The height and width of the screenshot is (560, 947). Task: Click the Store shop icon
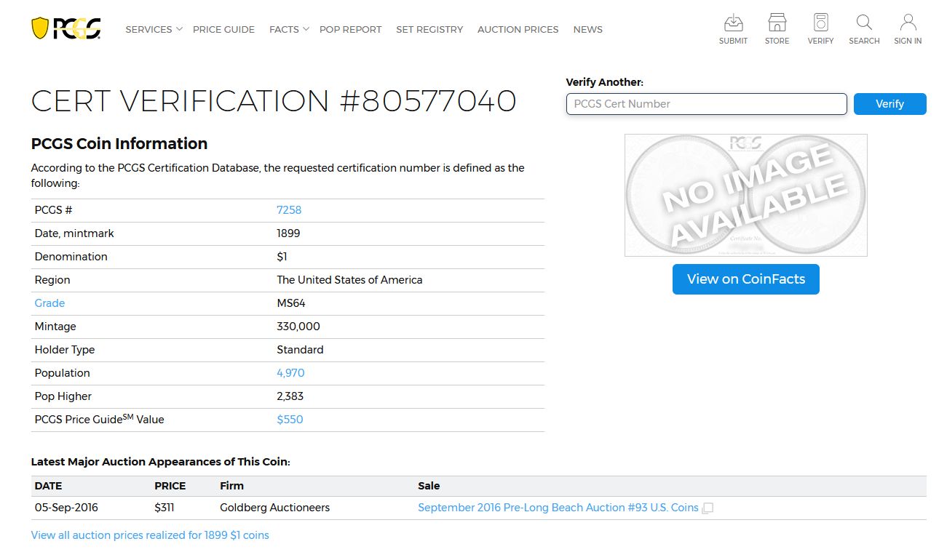point(777,23)
